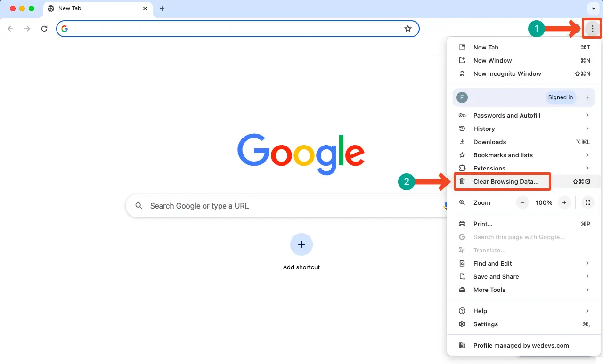Expand the History submenu arrow
Image resolution: width=603 pixels, height=364 pixels.
click(587, 129)
